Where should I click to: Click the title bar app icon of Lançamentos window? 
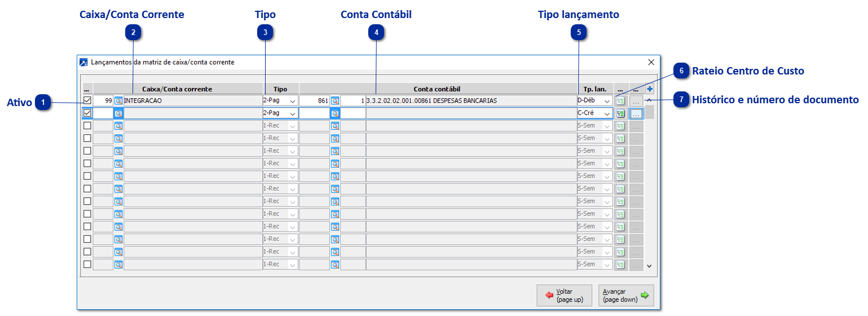(x=83, y=62)
